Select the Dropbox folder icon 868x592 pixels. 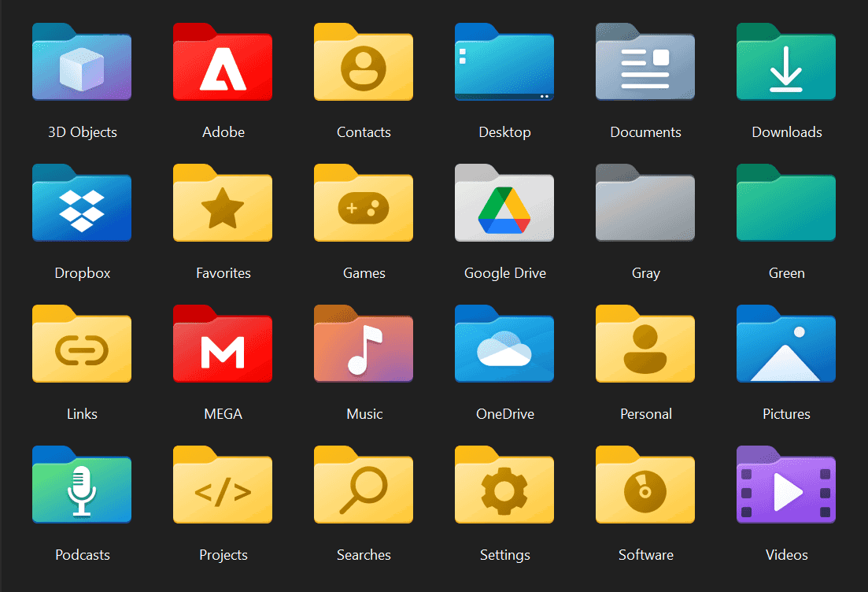[x=82, y=204]
